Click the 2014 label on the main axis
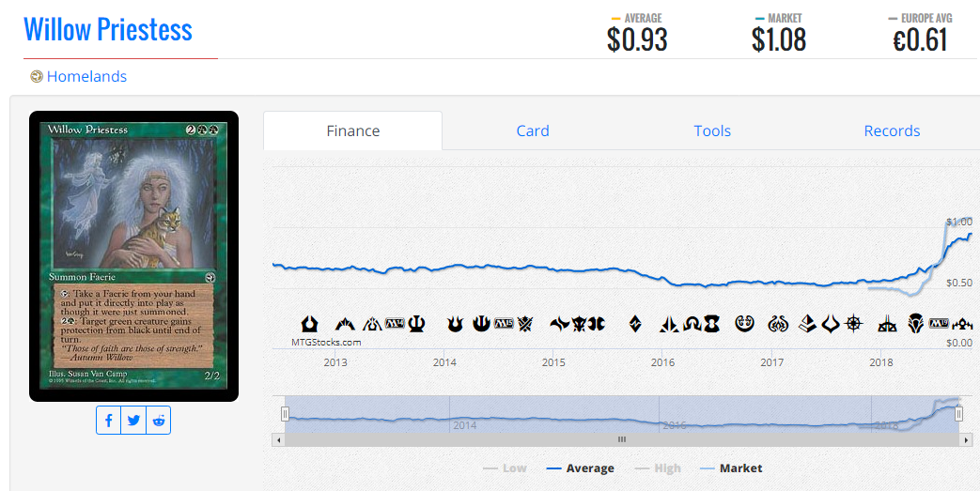980x491 pixels. tap(444, 362)
